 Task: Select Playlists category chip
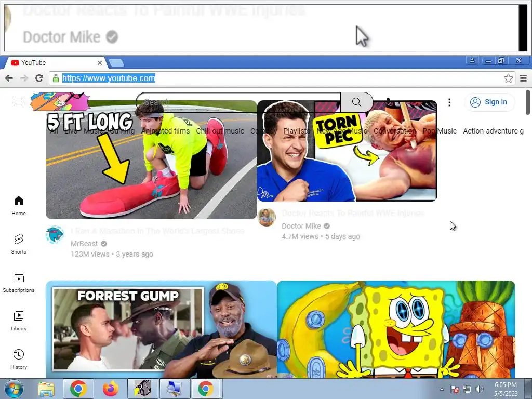(297, 131)
